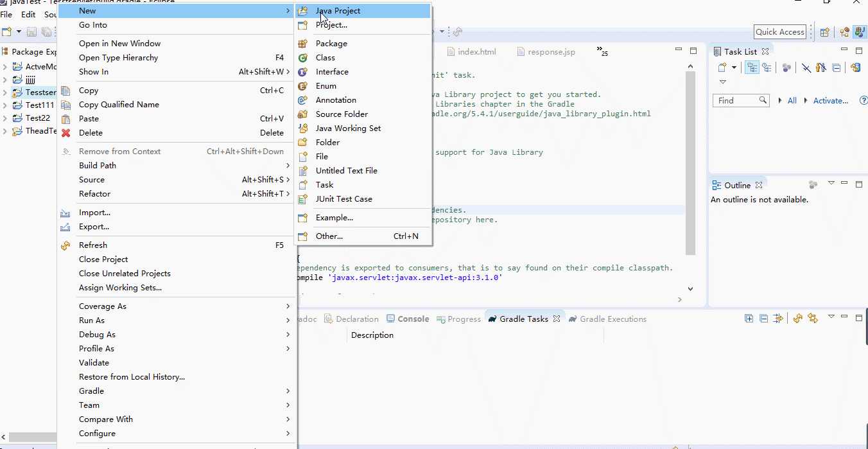Click the All link in Task List
Viewport: 868px width, 449px height.
(x=792, y=101)
